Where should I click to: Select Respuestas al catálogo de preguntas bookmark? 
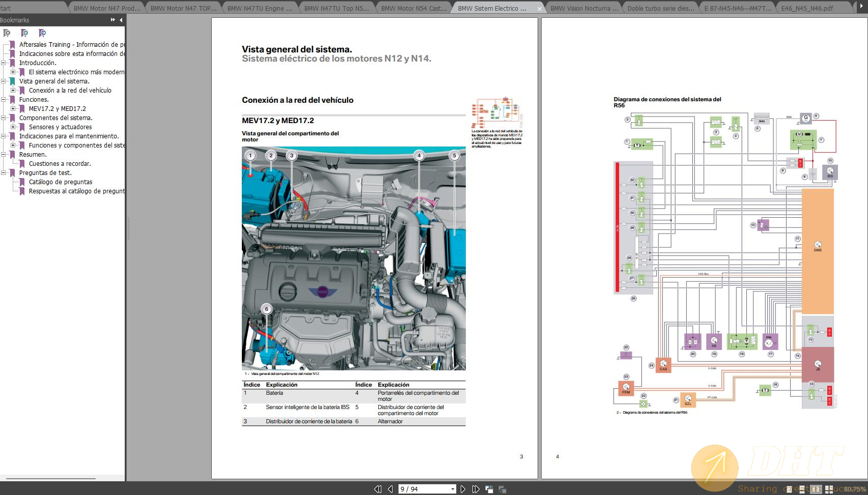(x=76, y=191)
